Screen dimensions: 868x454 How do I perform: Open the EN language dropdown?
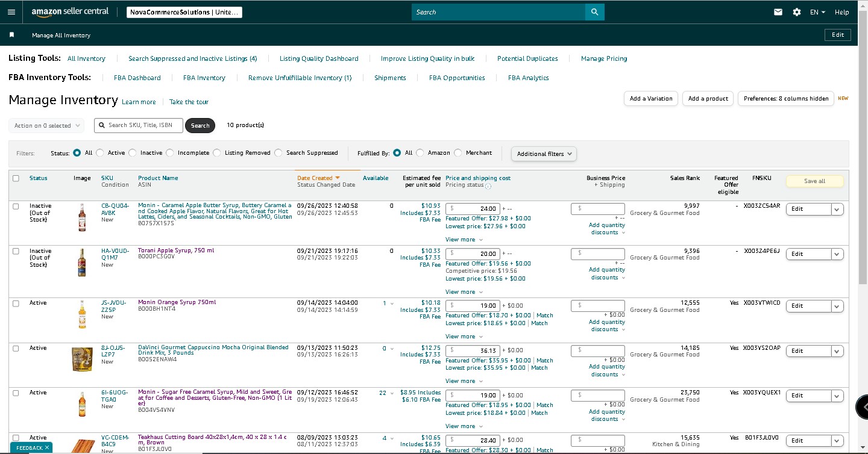pyautogui.click(x=817, y=12)
